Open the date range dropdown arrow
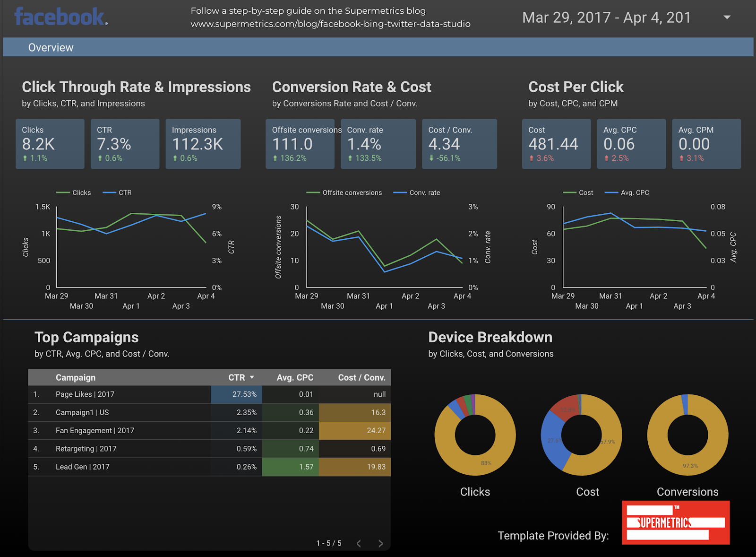Screen dimensions: 756x557 pyautogui.click(x=727, y=17)
